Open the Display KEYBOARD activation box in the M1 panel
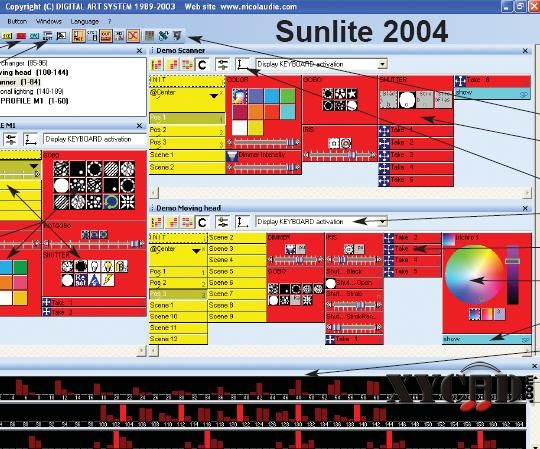540x449 pixels. click(94, 139)
